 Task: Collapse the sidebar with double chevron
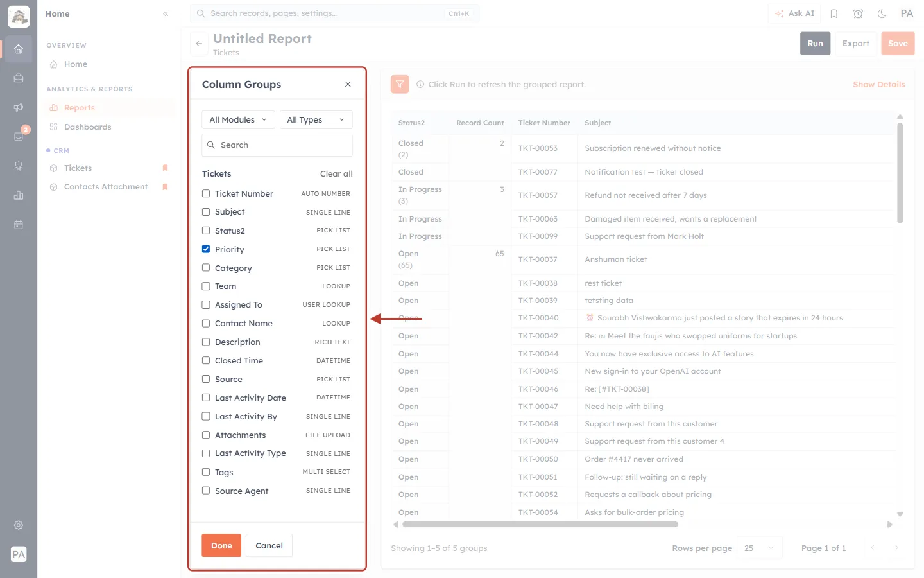(x=166, y=13)
